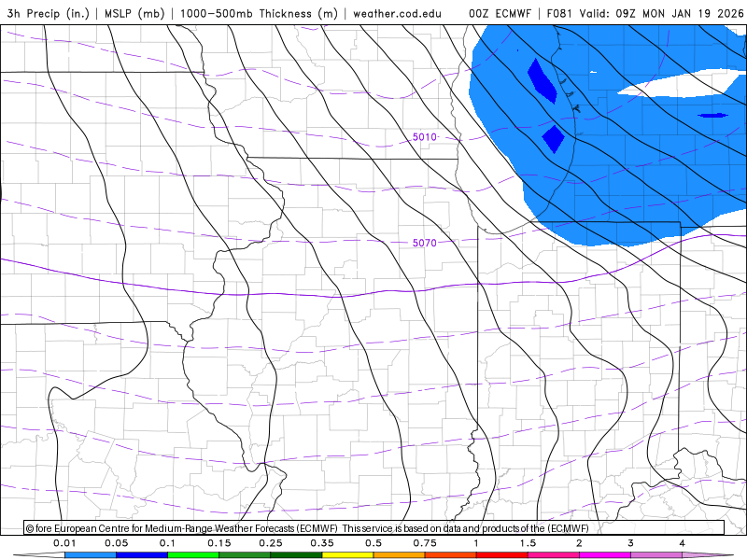This screenshot has width=747, height=560.
Task: Click the 0.05 legend value label
Action: 116,543
